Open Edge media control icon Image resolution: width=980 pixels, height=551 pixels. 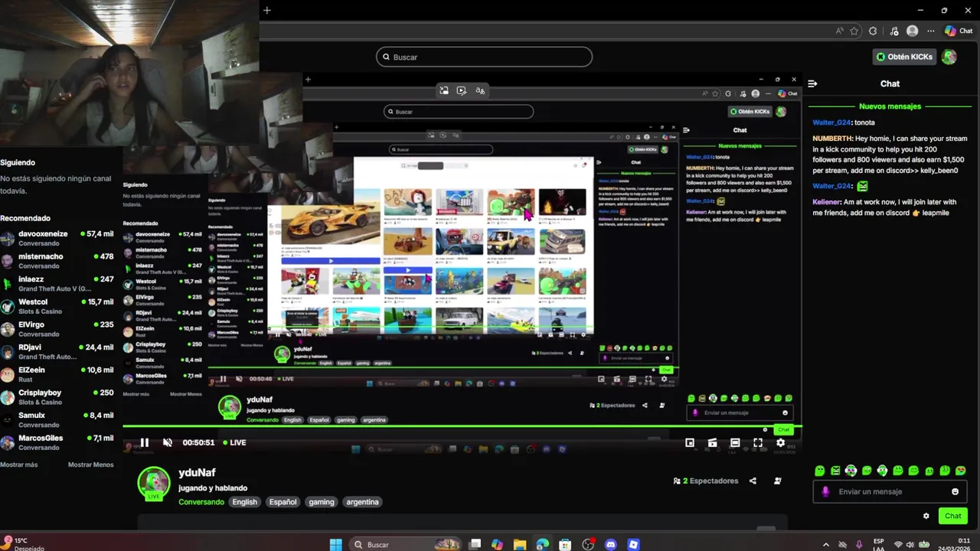click(x=894, y=31)
